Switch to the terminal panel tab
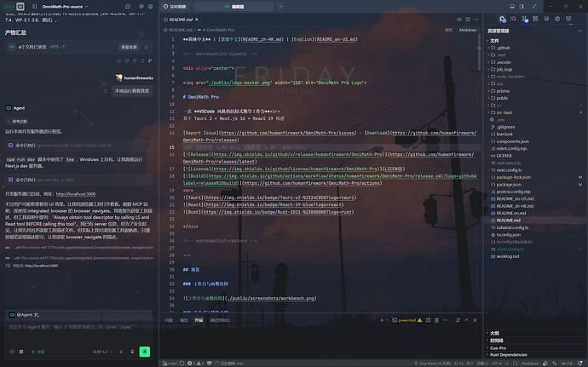 (x=199, y=320)
